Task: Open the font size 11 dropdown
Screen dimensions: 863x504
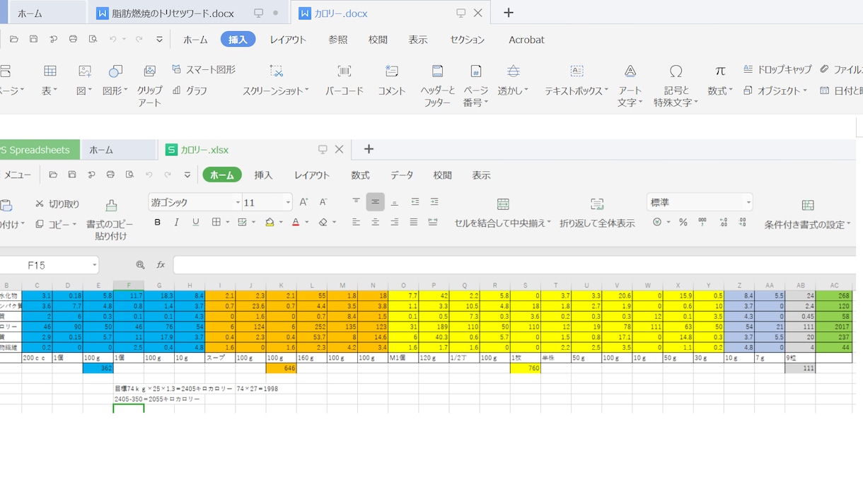Action: pos(288,202)
